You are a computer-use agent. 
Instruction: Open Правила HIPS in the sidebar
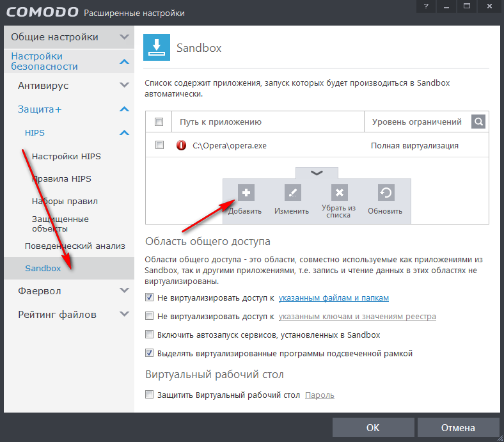[61, 178]
